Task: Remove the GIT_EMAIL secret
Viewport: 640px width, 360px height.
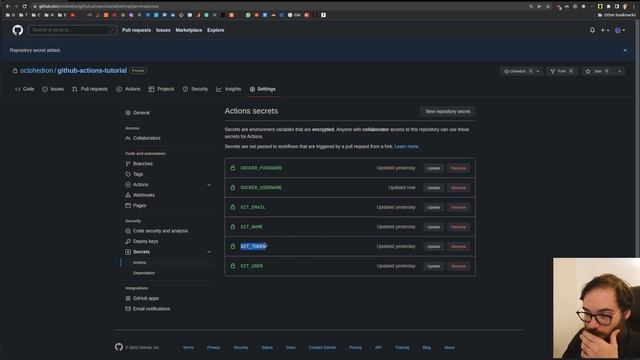Action: click(458, 207)
